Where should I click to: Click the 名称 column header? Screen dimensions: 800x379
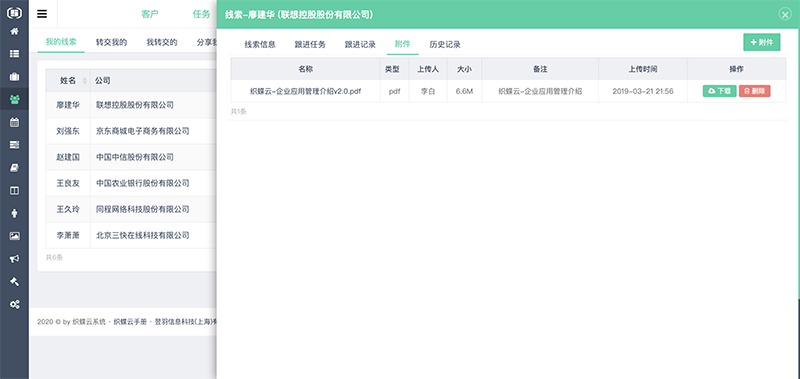(x=306, y=69)
